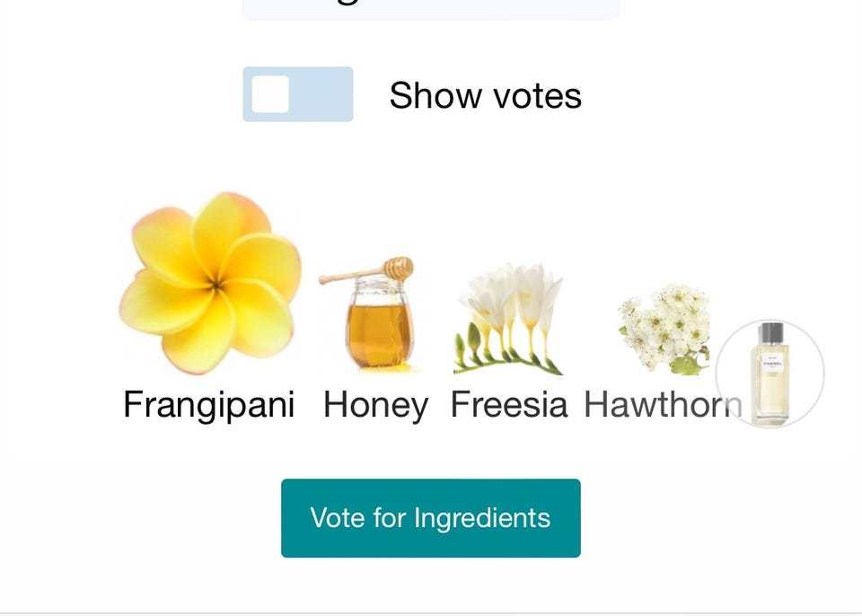This screenshot has width=862, height=616.
Task: Open the circular Chanel perfume bottle thumbnail
Action: pyautogui.click(x=770, y=374)
